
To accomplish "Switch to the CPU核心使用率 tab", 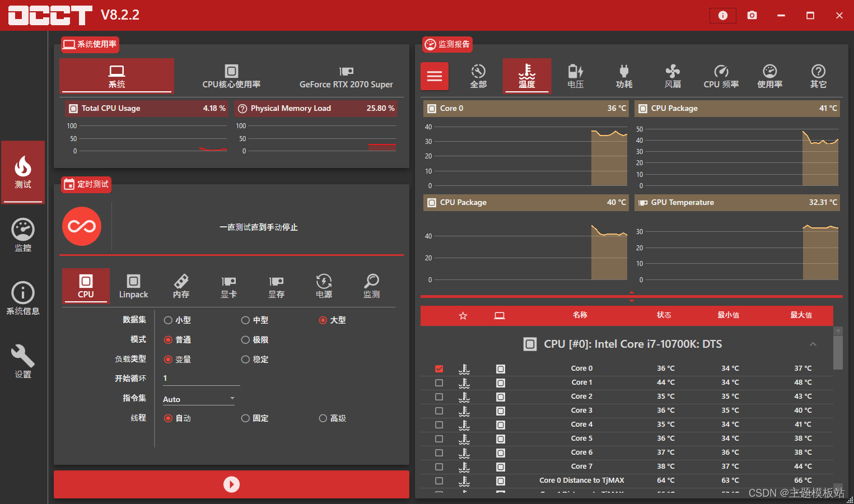I will 231,76.
